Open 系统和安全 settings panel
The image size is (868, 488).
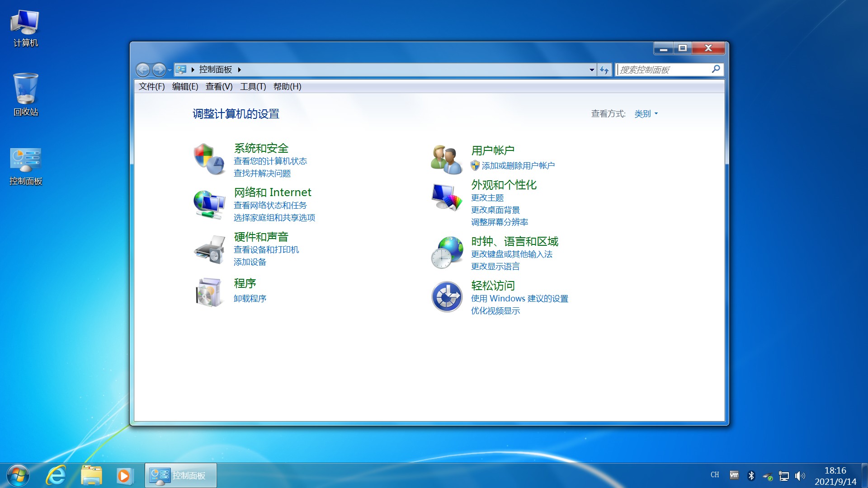pyautogui.click(x=260, y=147)
